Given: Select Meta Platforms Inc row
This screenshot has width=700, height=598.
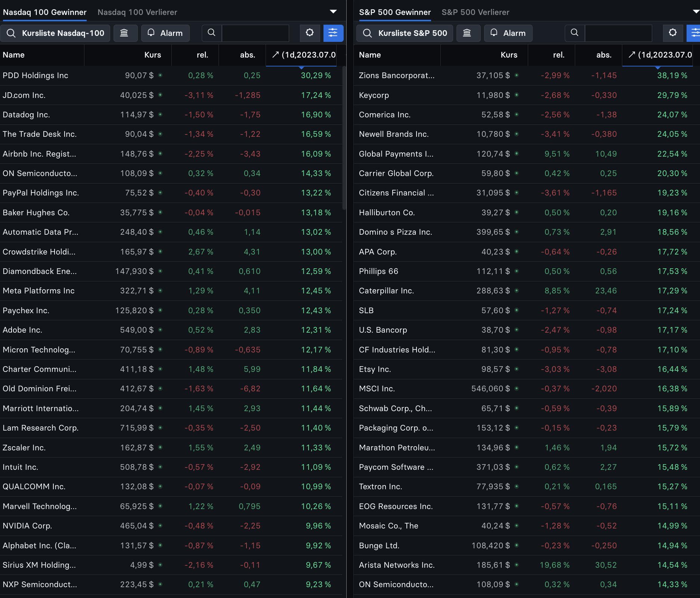Looking at the screenshot, I should pos(171,291).
